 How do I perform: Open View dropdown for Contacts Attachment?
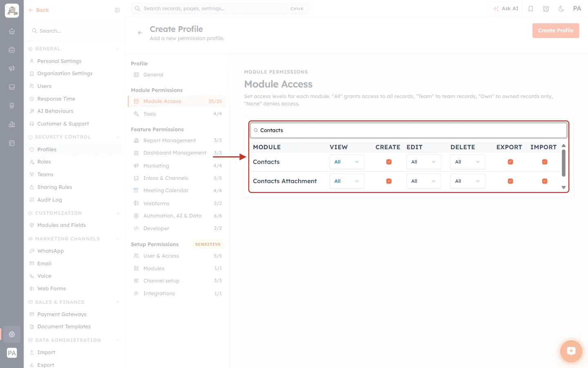(347, 181)
